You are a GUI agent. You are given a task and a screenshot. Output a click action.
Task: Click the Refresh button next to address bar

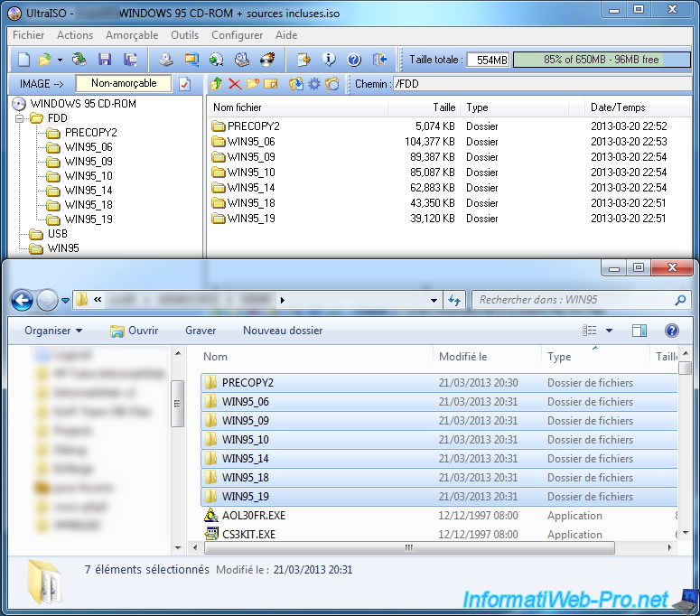click(x=454, y=300)
